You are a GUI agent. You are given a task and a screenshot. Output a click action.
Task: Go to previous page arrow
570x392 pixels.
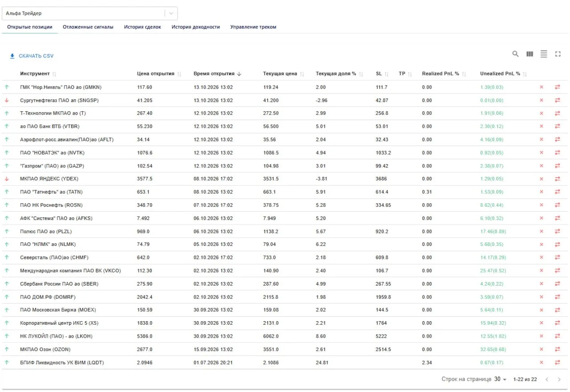click(x=547, y=380)
